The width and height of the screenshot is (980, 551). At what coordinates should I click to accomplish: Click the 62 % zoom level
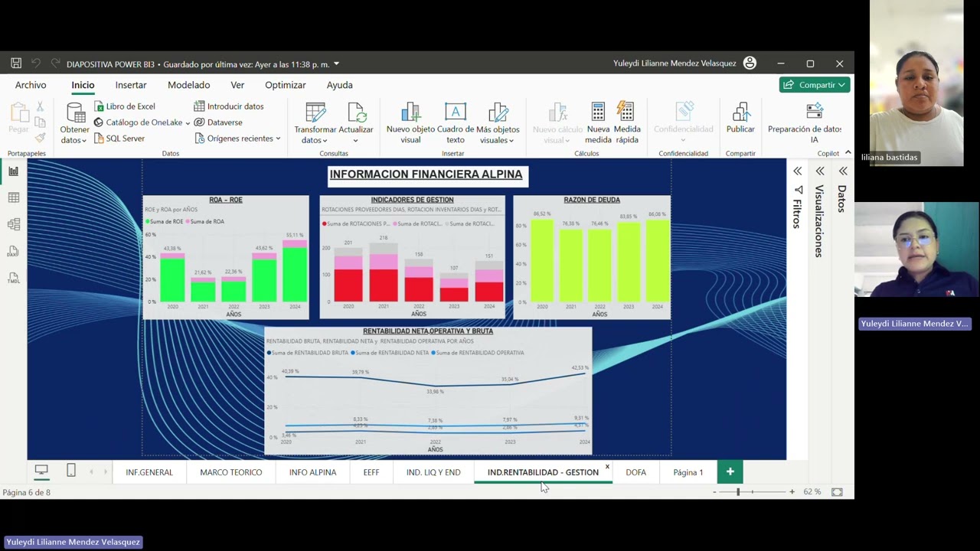point(812,492)
